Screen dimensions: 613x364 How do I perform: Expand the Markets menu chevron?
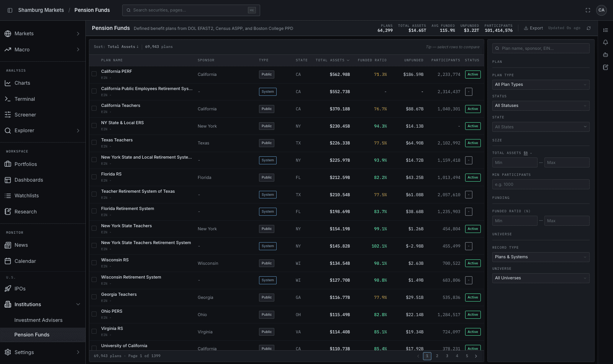point(78,34)
